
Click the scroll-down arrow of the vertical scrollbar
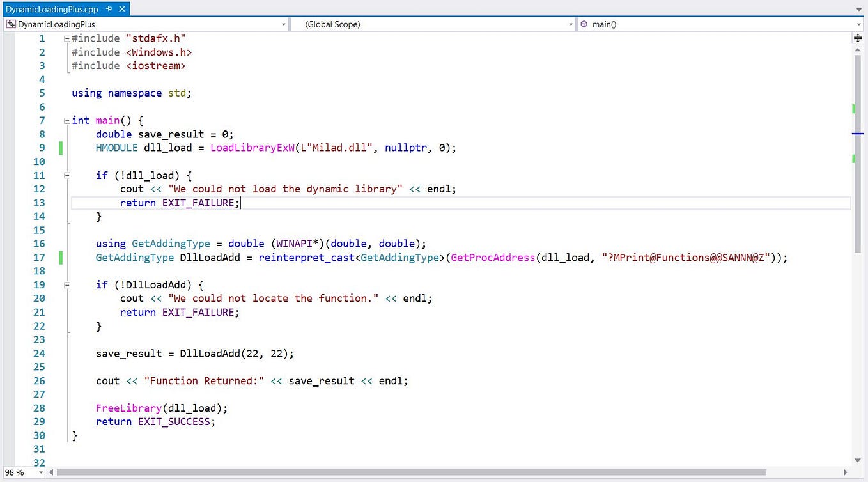coord(857,460)
